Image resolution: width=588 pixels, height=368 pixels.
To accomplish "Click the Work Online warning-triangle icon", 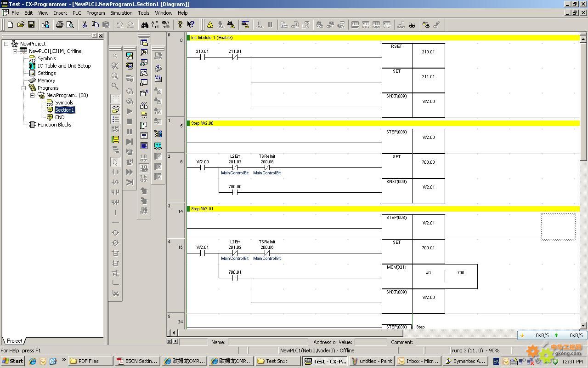I will coord(210,25).
